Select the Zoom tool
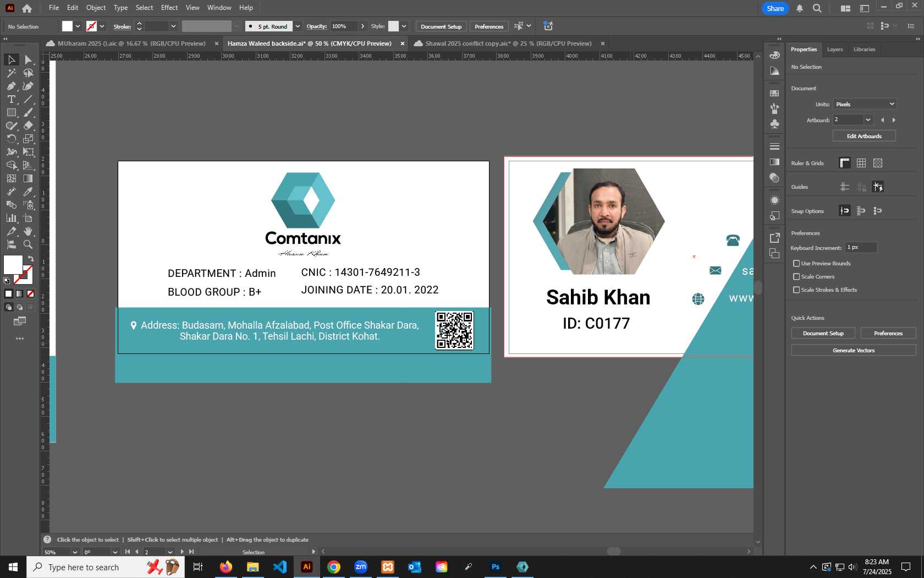This screenshot has width=924, height=578. click(28, 244)
